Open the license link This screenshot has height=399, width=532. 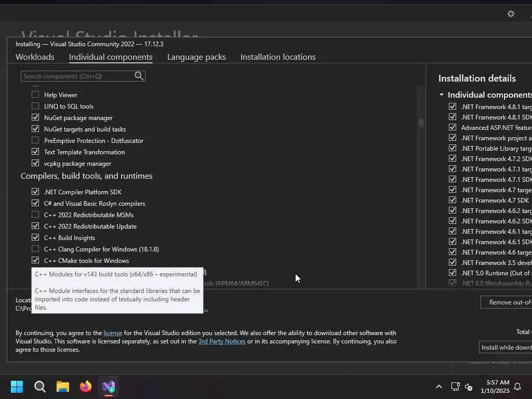[x=113, y=333]
